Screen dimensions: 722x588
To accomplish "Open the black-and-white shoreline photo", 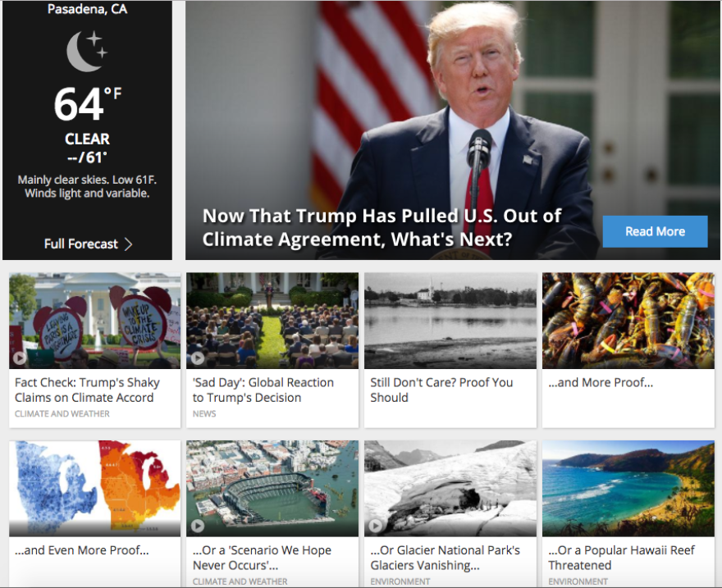I will coord(450,320).
